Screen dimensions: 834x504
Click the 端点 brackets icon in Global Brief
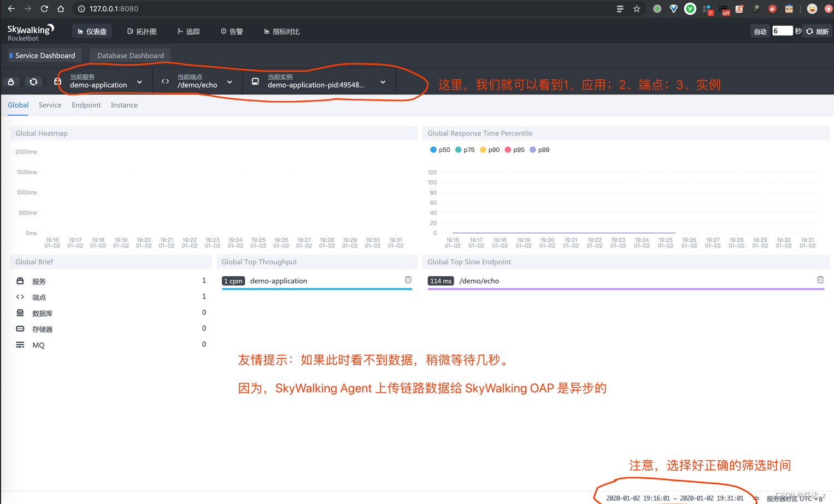click(20, 297)
